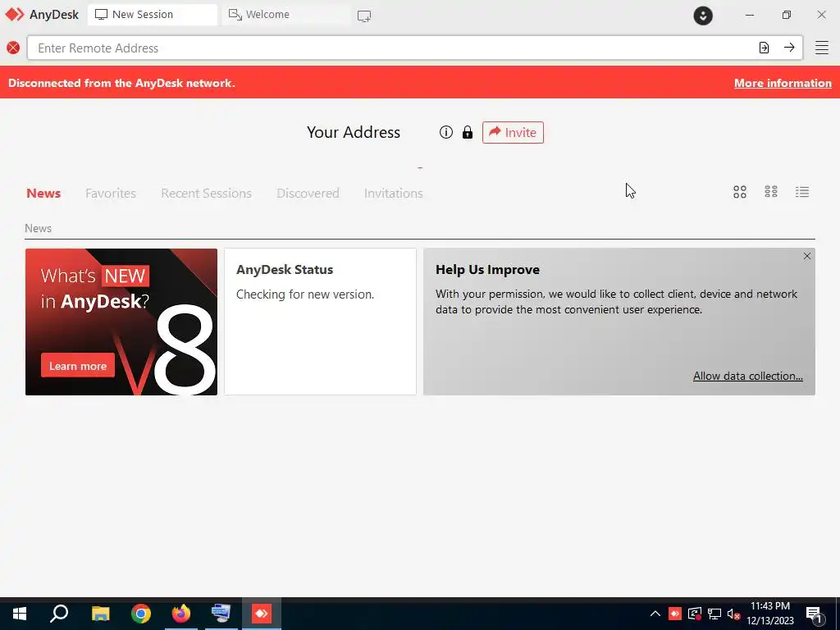Click the connect arrow icon
The height and width of the screenshot is (630, 840).
point(789,48)
